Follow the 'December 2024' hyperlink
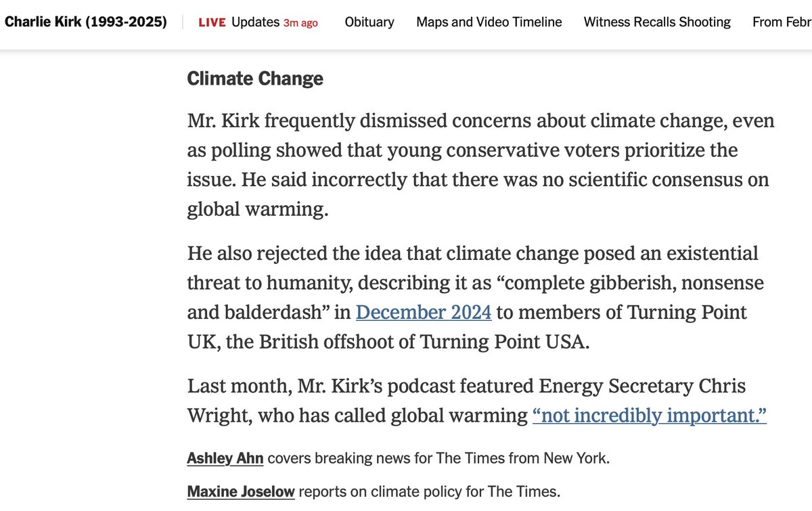Viewport: 812px width, 511px height. point(423,313)
